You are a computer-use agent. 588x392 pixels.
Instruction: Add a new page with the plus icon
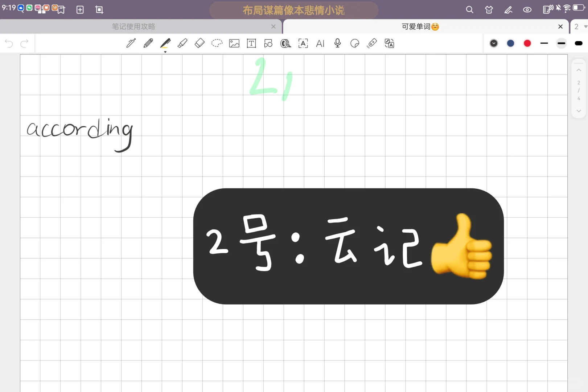coord(80,10)
